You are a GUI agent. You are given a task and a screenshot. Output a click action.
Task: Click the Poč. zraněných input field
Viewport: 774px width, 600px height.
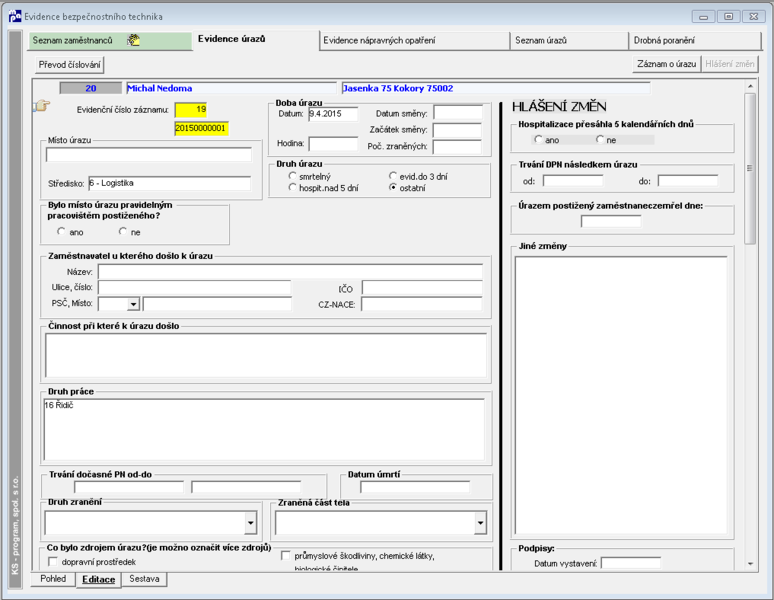458,147
